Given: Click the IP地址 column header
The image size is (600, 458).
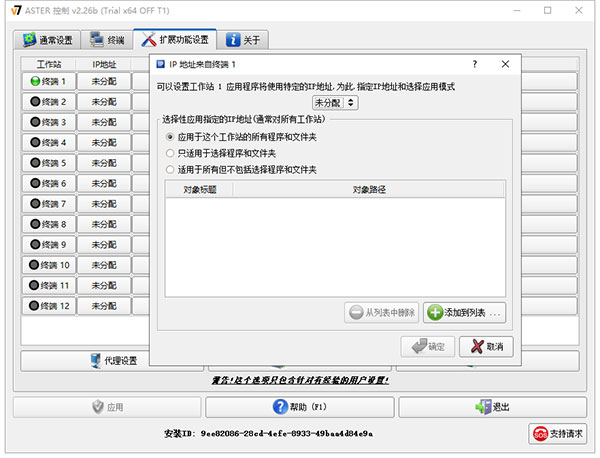Looking at the screenshot, I should (x=104, y=64).
